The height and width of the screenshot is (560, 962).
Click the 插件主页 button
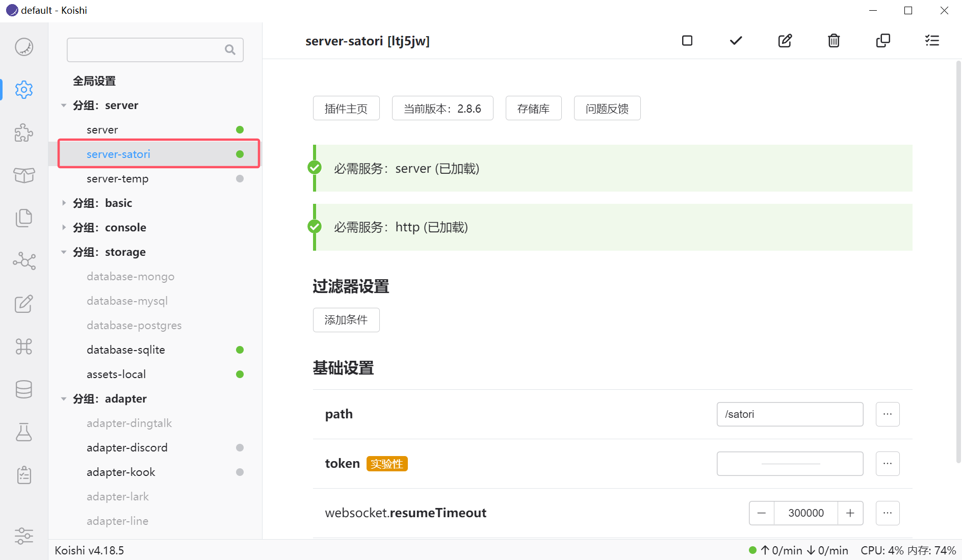pyautogui.click(x=346, y=108)
